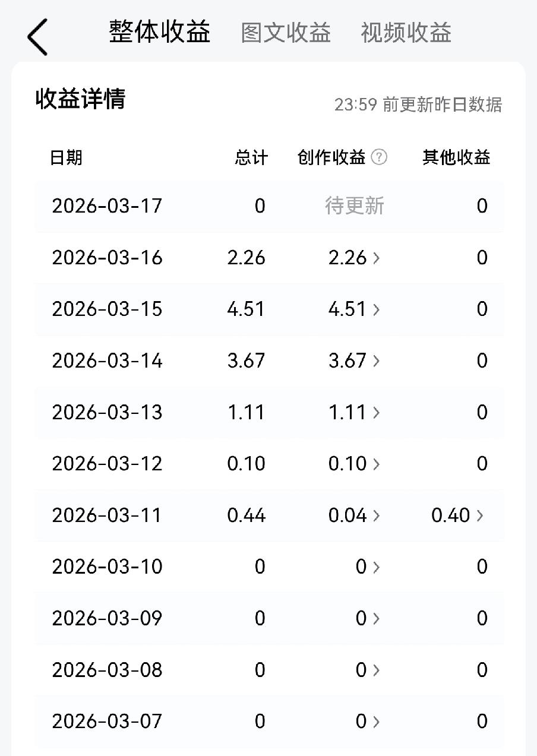
Task: Click the arrow after 1.11 creation income
Action: [377, 412]
